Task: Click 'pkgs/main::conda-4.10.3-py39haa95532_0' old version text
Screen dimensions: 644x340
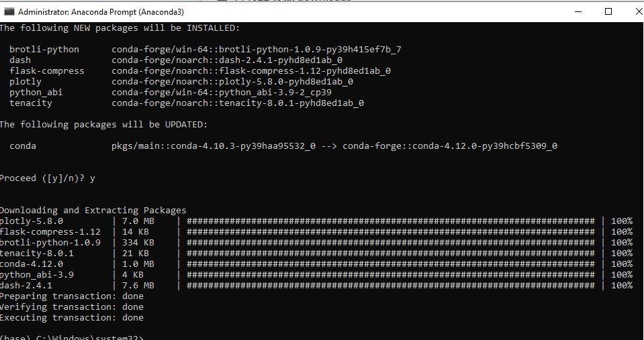Action: pos(214,146)
